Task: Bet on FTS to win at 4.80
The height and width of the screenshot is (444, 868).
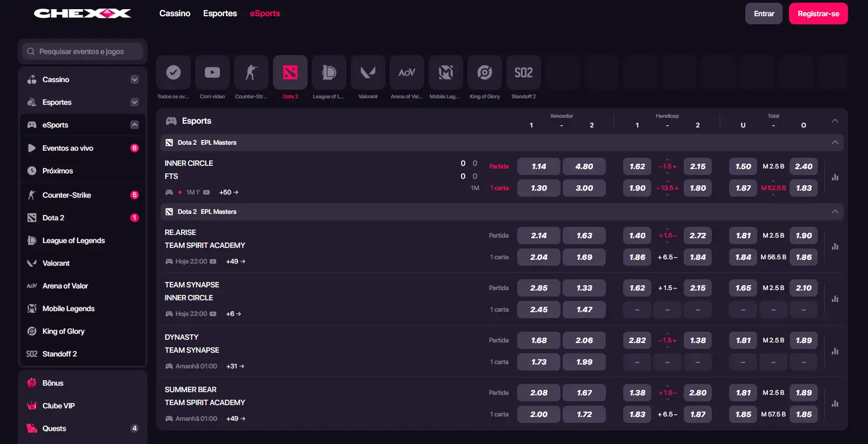Action: (584, 166)
